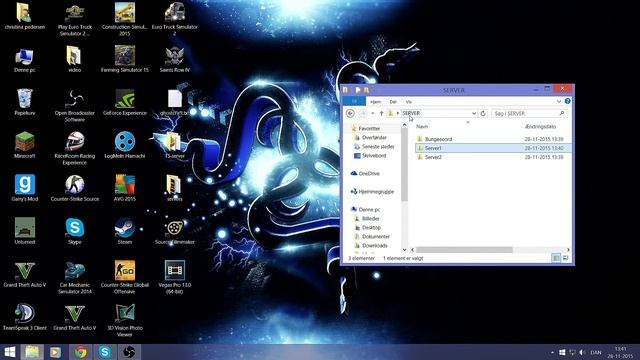The width and height of the screenshot is (640, 360).
Task: Open recent locations dropdown arrow
Action: pyautogui.click(x=373, y=113)
